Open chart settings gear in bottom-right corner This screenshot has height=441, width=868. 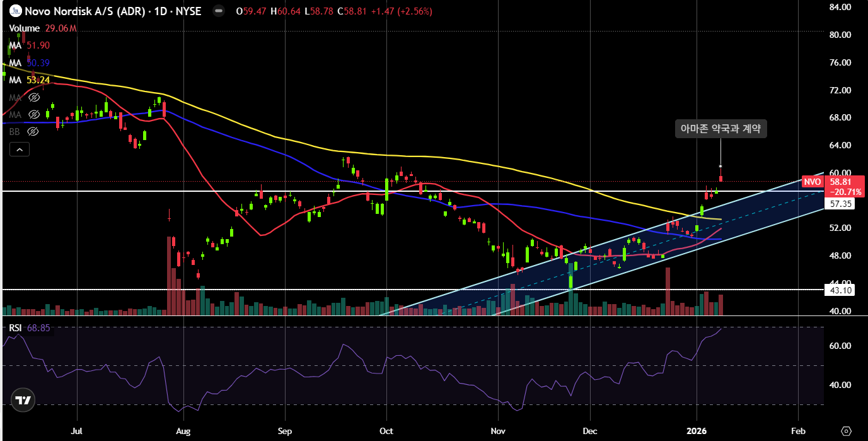(x=846, y=431)
